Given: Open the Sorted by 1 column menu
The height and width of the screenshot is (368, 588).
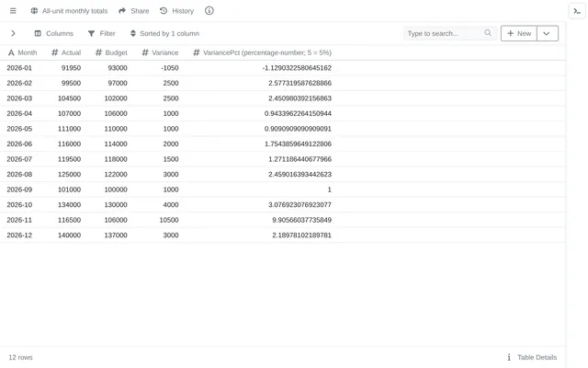Looking at the screenshot, I should point(169,33).
